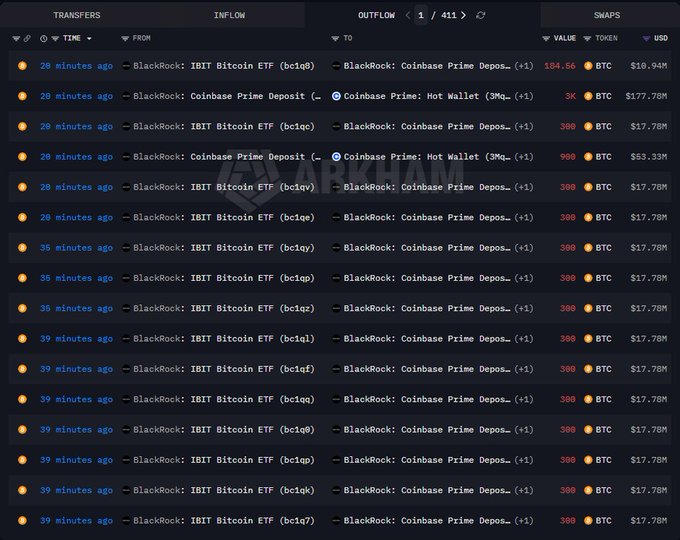Go to the next outflow page
This screenshot has height=540, width=680.
point(464,15)
